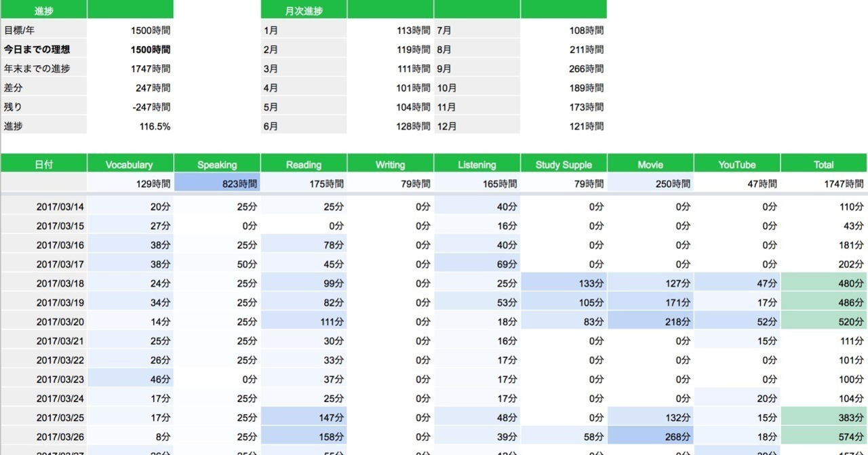Click the Movie column header

click(x=650, y=164)
